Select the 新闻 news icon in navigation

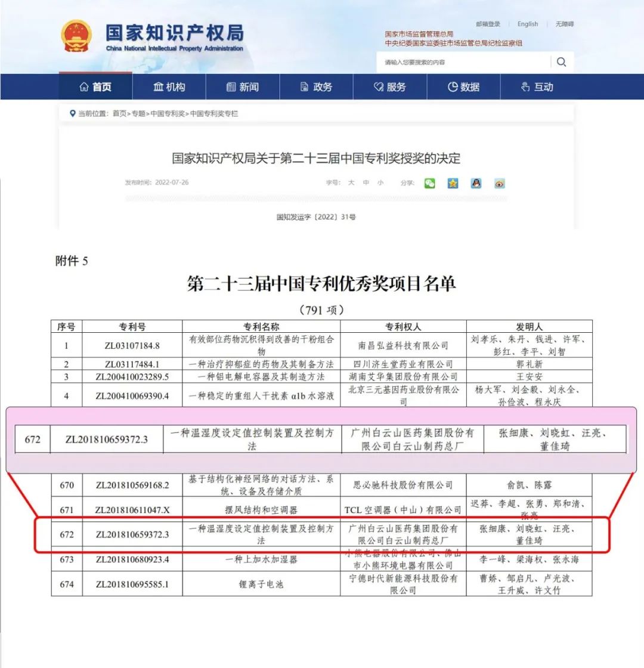pyautogui.click(x=230, y=86)
